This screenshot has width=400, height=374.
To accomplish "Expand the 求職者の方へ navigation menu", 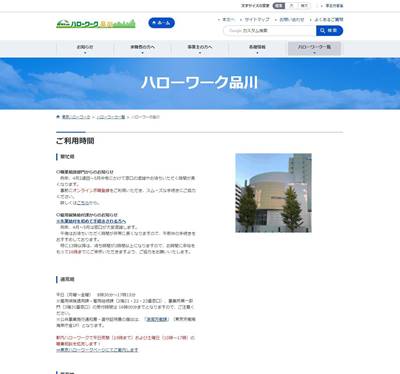I will point(142,49).
